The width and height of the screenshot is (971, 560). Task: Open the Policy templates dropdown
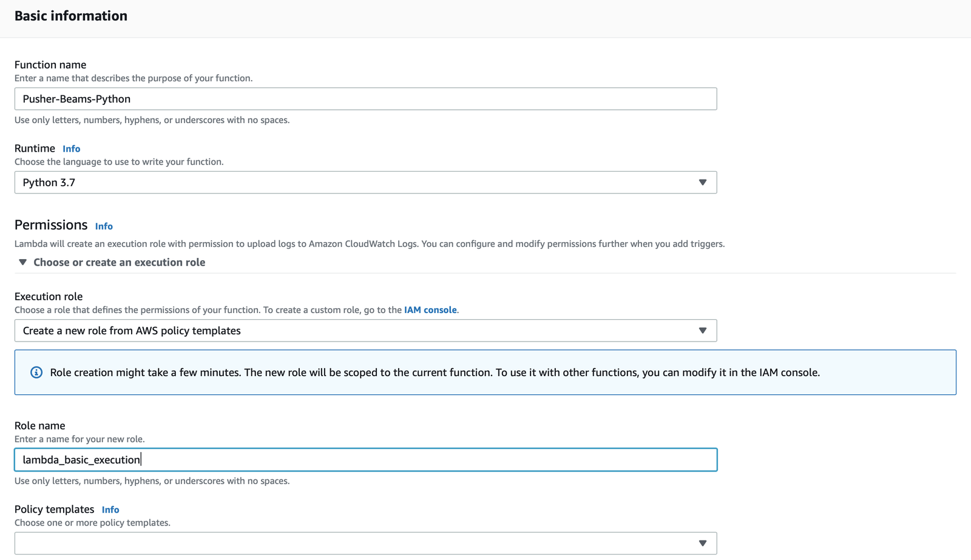pyautogui.click(x=365, y=543)
